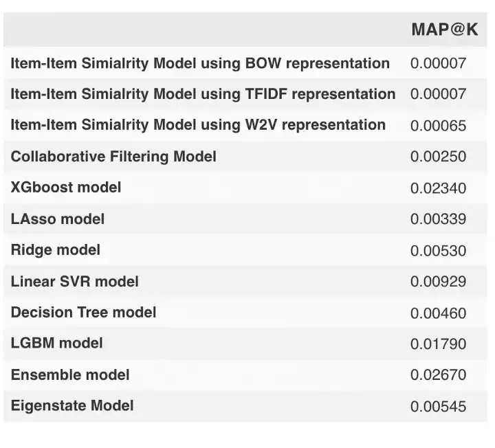Click the Ridge model row label

[56, 250]
